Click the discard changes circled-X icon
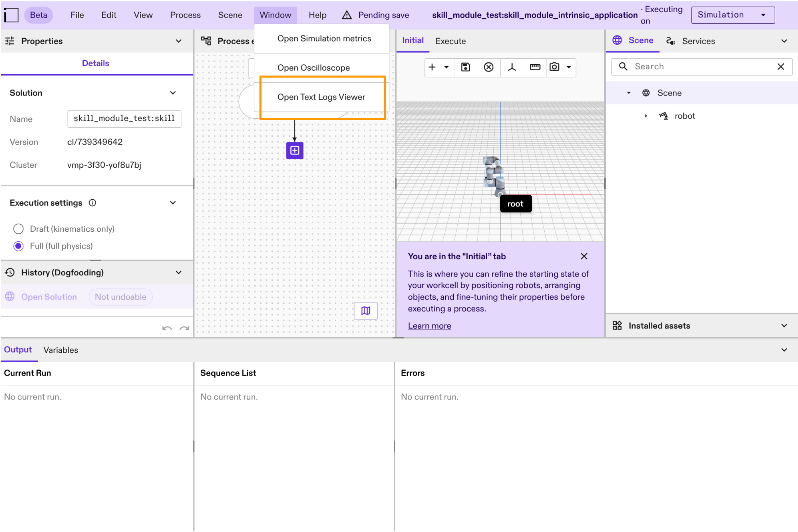Image resolution: width=798 pixels, height=532 pixels. (489, 68)
